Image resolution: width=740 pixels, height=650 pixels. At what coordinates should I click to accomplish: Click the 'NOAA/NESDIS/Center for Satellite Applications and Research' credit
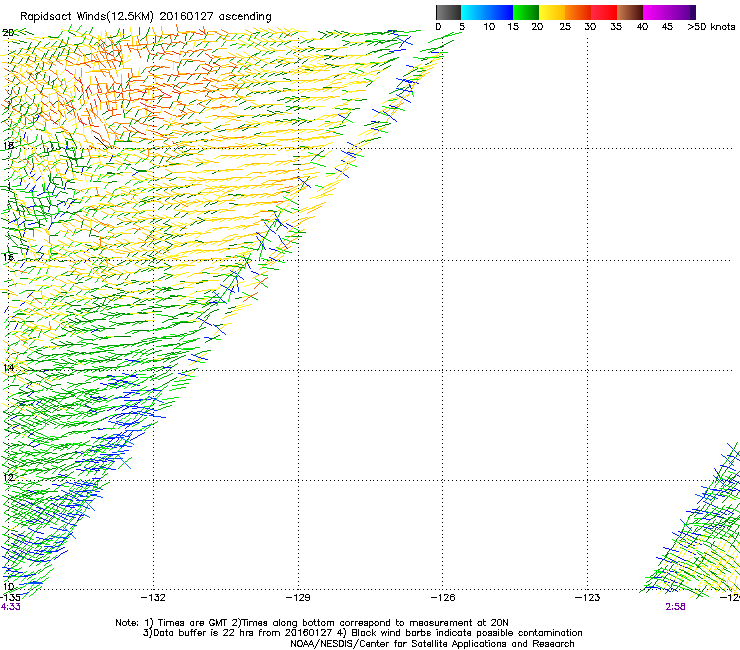(x=432, y=644)
